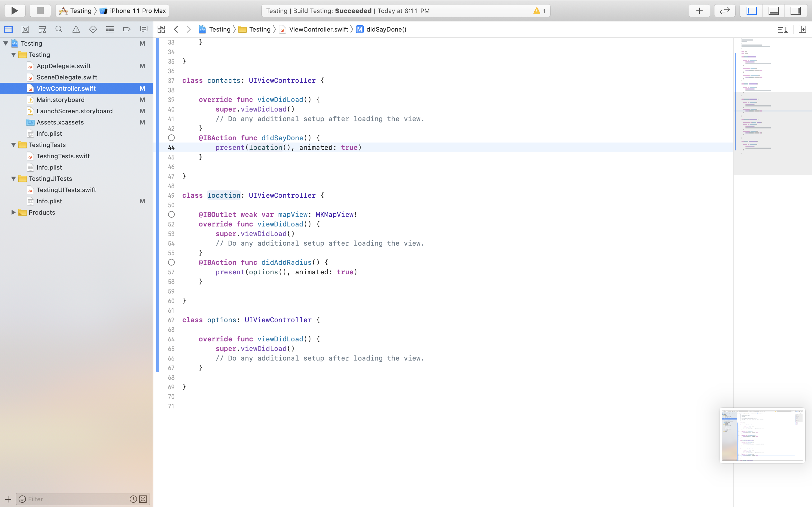Click the Library plus button
The width and height of the screenshot is (812, 507).
point(699,11)
